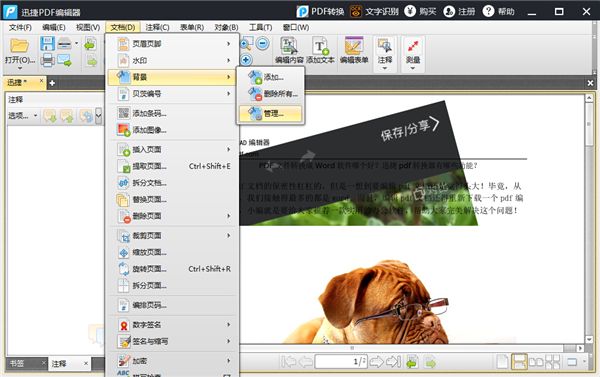This screenshot has width=600, height=377.
Task: Switch to 书签 bookmarks tab
Action: (17, 363)
